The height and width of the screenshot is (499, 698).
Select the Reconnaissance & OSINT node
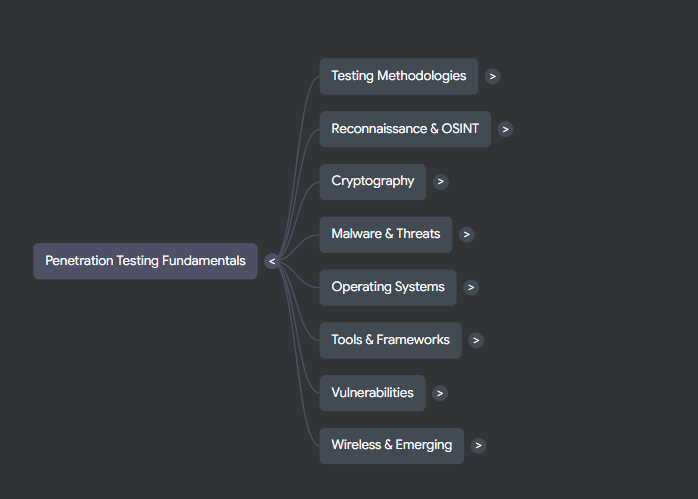[405, 129]
